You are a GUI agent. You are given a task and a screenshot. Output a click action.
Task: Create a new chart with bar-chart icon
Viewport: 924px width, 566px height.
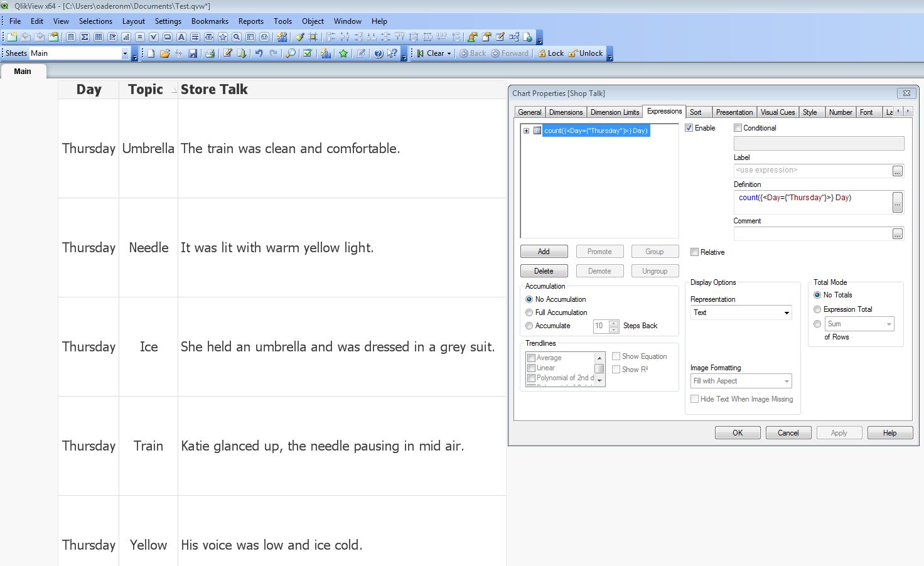pos(126,37)
